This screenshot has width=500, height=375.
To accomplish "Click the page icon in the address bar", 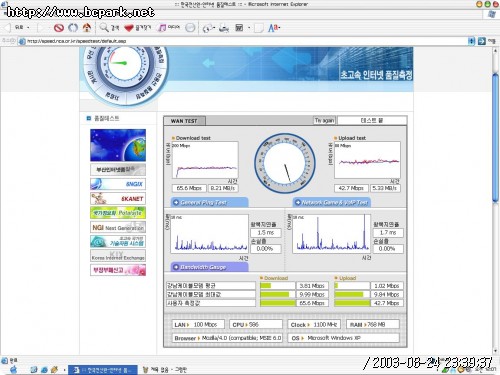I will [x=22, y=41].
